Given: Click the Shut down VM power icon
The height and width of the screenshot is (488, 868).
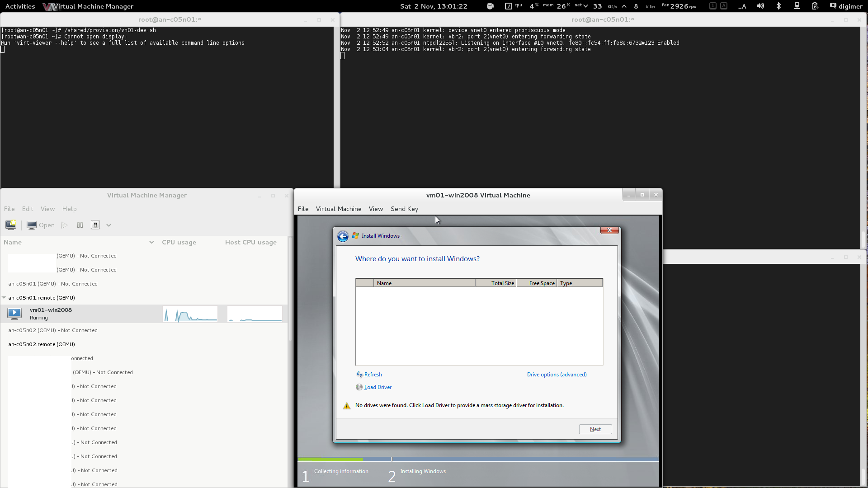Looking at the screenshot, I should click(x=95, y=225).
